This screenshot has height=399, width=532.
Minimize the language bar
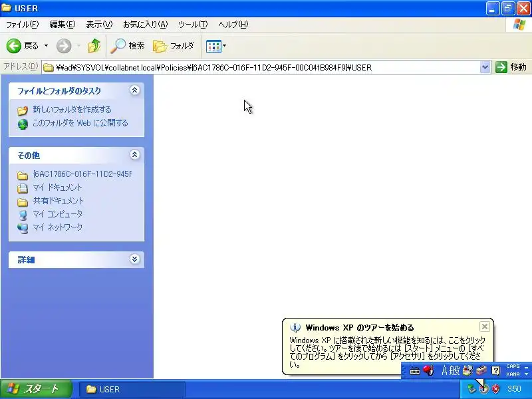tap(527, 367)
